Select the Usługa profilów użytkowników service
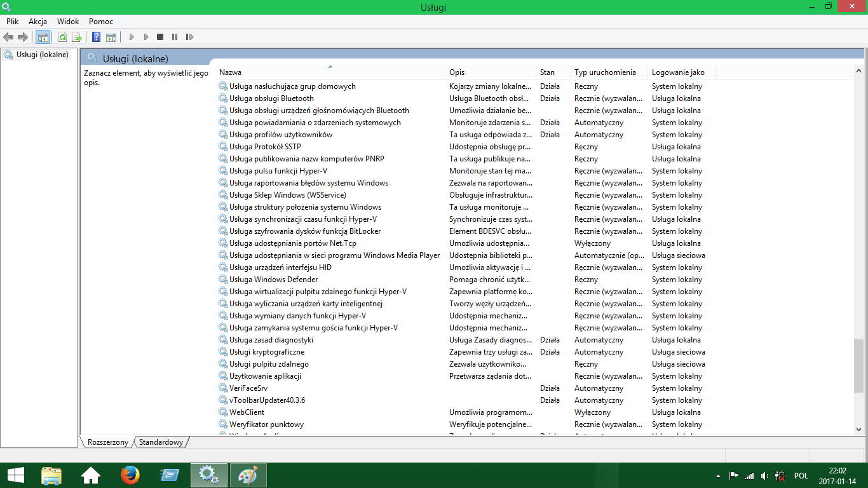Image resolution: width=868 pixels, height=488 pixels. (x=467, y=135)
